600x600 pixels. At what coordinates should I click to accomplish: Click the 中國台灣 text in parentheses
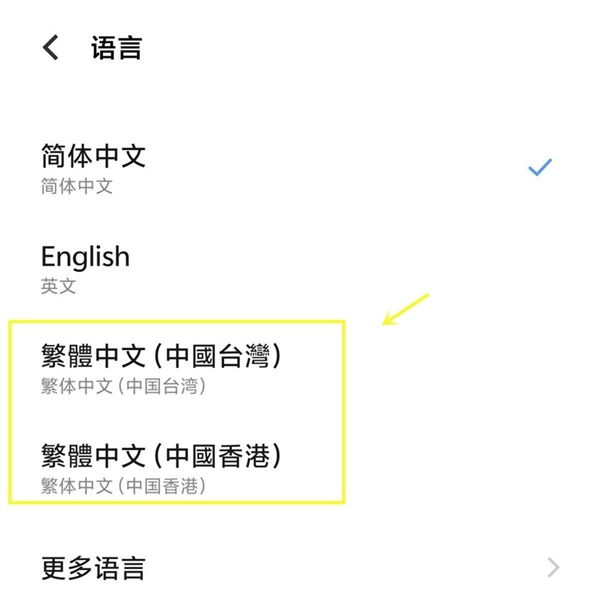click(218, 356)
